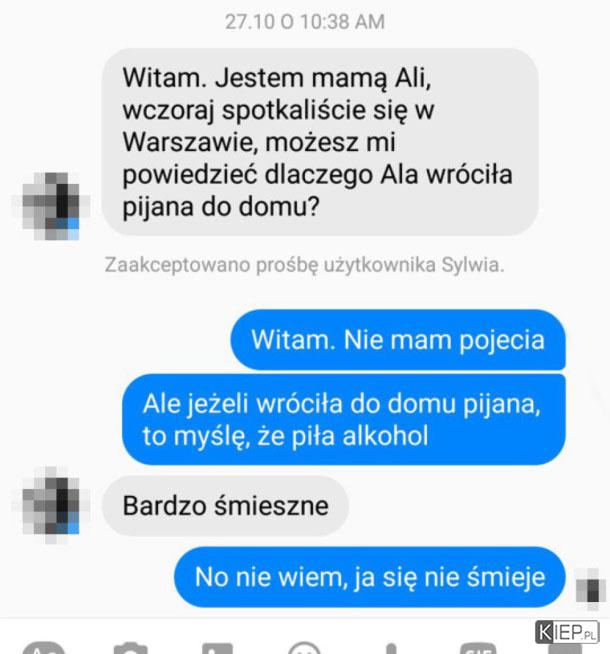Tap 'Zaakceptowano prośbę użytkownika Sylwia' notice
Viewport: 610px width, 654px height.
pyautogui.click(x=304, y=264)
